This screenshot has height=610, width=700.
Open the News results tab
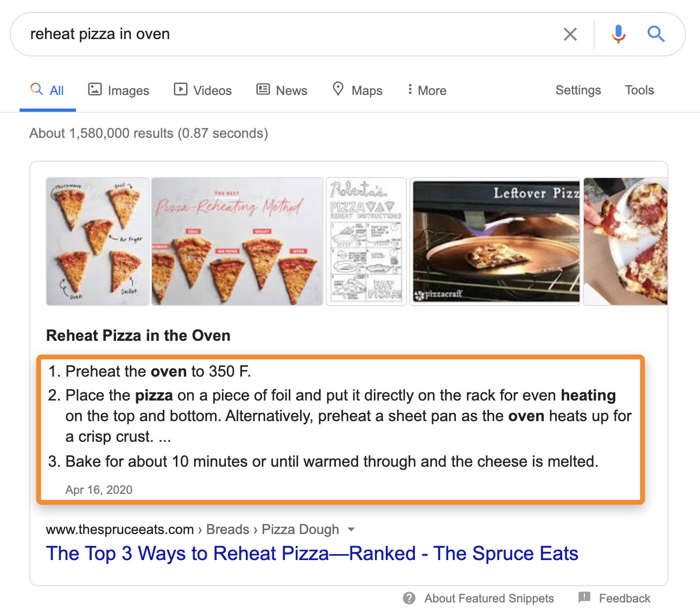[x=282, y=90]
